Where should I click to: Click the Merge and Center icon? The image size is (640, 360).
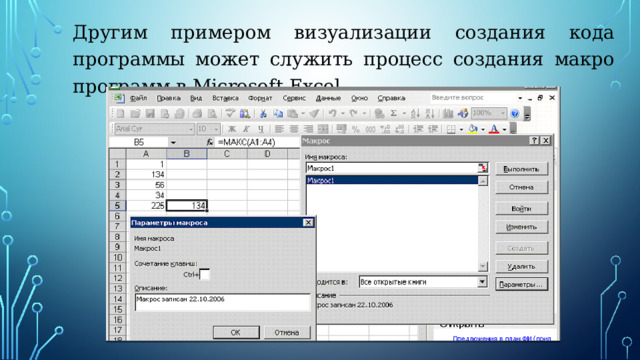click(x=323, y=129)
